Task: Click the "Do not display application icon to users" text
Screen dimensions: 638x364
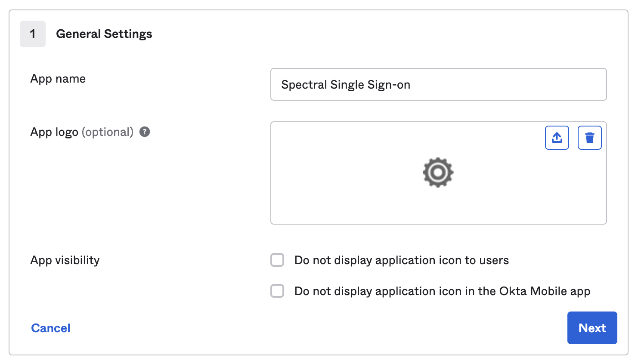Action: pos(401,260)
